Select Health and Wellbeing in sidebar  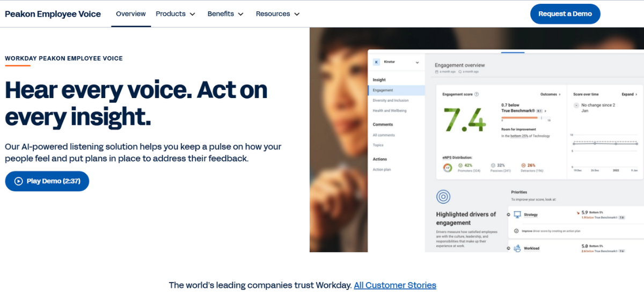click(390, 111)
